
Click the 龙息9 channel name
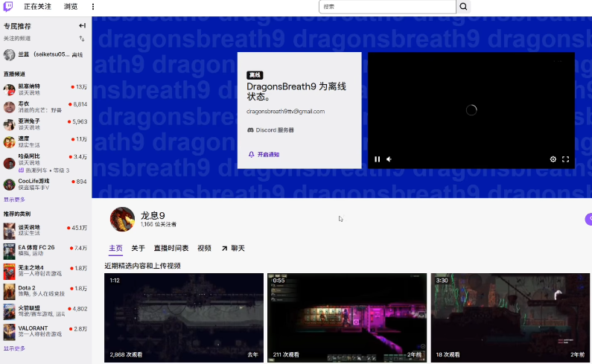point(153,215)
